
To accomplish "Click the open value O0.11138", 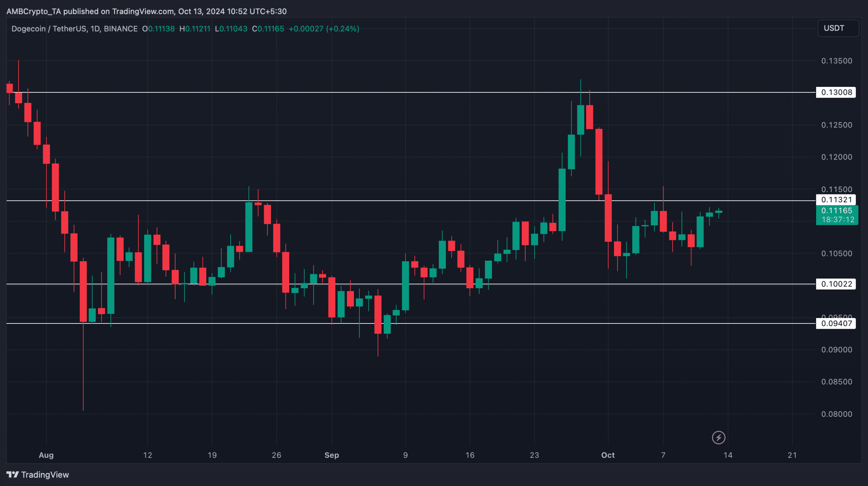I will (158, 29).
